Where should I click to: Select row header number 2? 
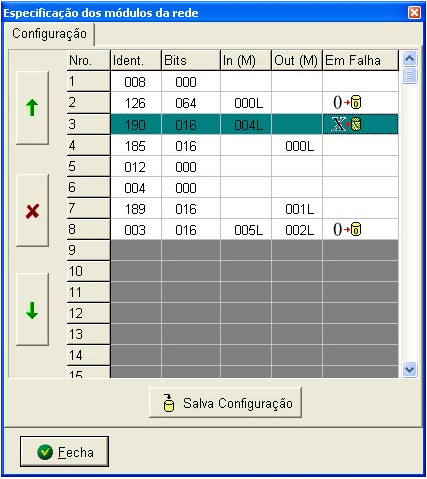tap(88, 103)
